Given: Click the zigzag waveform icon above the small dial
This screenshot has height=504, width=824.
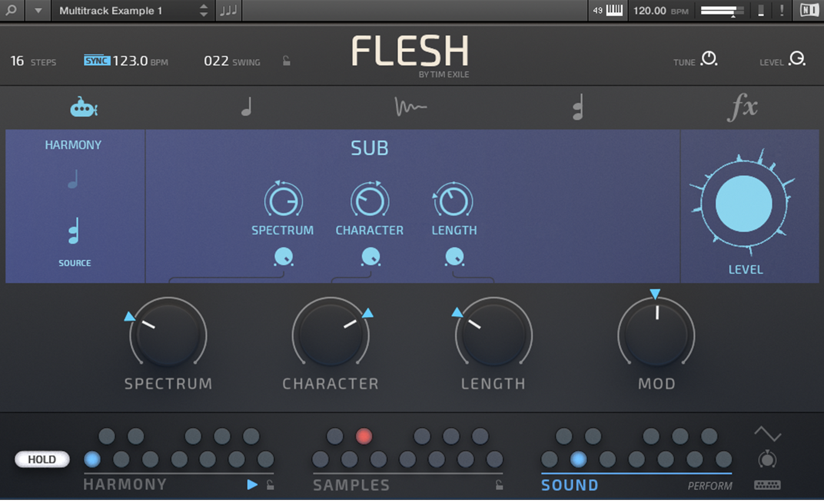Looking at the screenshot, I should tap(767, 434).
